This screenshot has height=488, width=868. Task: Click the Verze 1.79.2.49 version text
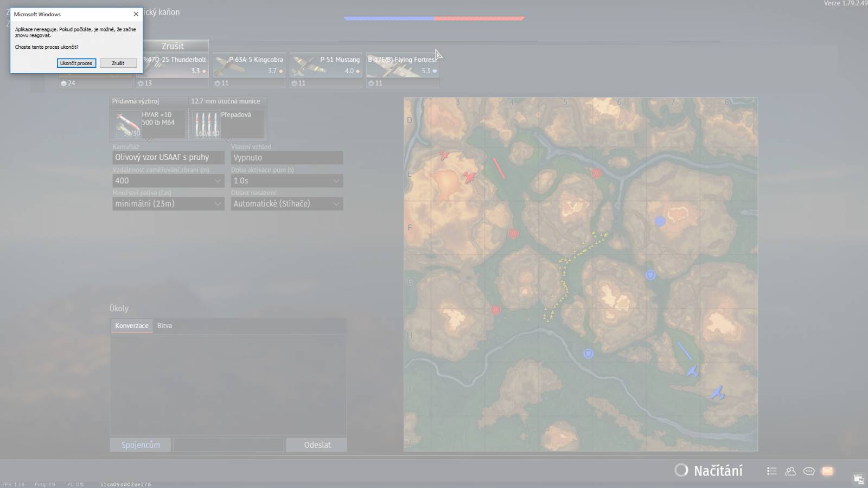(845, 3)
